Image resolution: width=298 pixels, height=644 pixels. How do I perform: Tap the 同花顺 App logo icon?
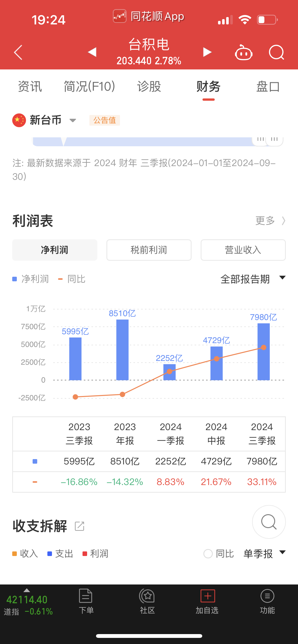[120, 16]
